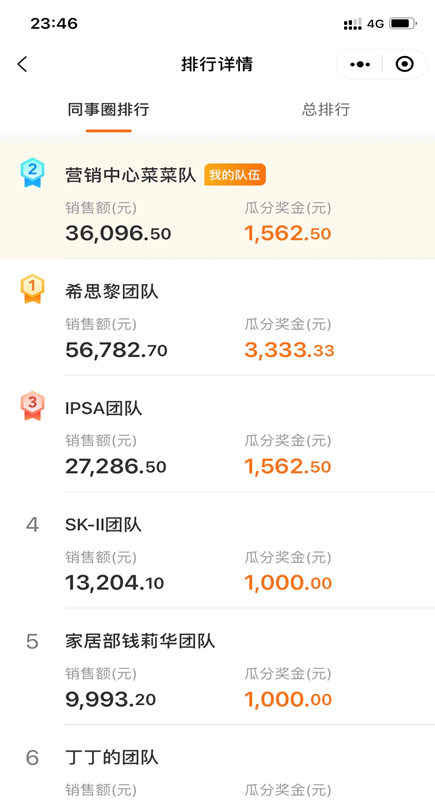Select the SK-II团队 row

point(218,550)
